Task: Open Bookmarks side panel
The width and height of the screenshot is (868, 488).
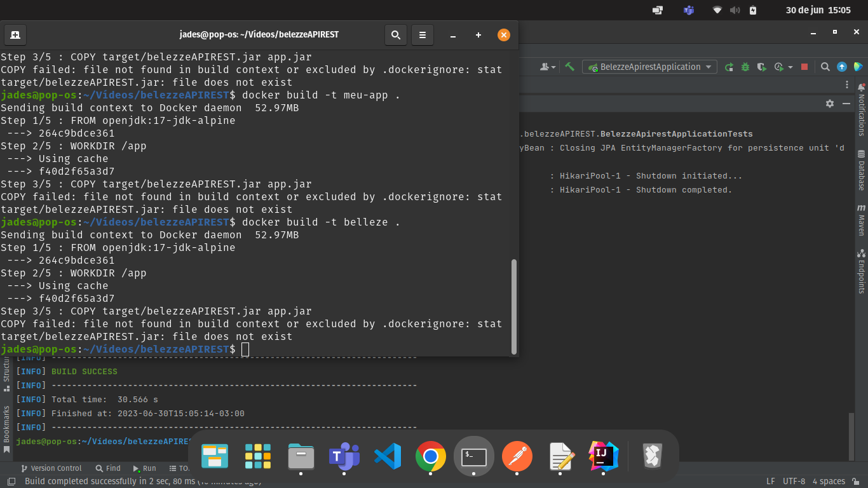Action: click(6, 430)
